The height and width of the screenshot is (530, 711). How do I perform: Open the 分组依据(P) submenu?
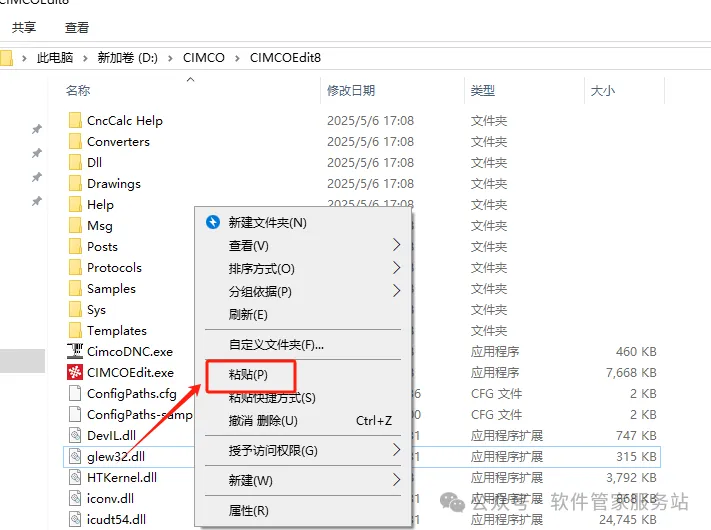point(303,292)
